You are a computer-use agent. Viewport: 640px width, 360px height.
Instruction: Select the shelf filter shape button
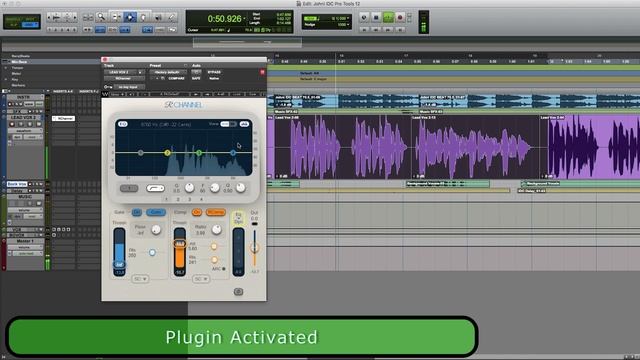[156, 188]
